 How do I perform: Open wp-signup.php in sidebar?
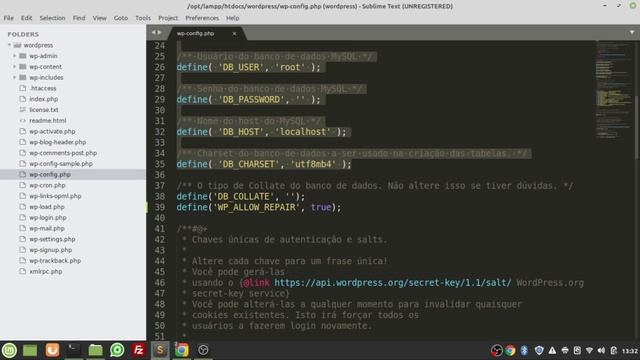point(50,250)
